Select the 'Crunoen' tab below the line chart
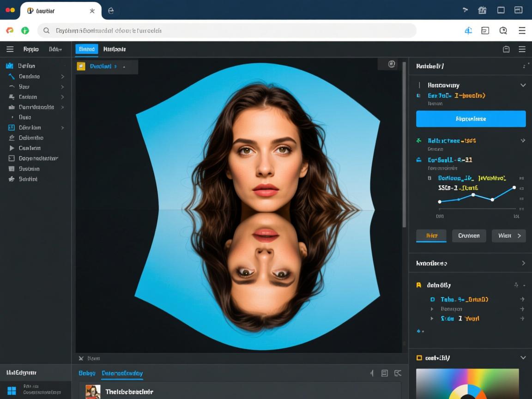Screen dimensions: 532x399 [469, 236]
